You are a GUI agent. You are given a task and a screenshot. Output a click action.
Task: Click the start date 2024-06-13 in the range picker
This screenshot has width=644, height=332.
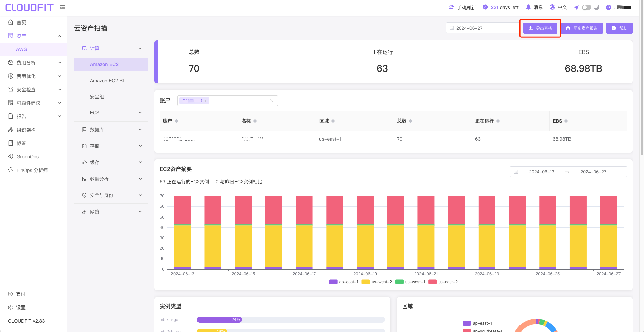pyautogui.click(x=541, y=172)
